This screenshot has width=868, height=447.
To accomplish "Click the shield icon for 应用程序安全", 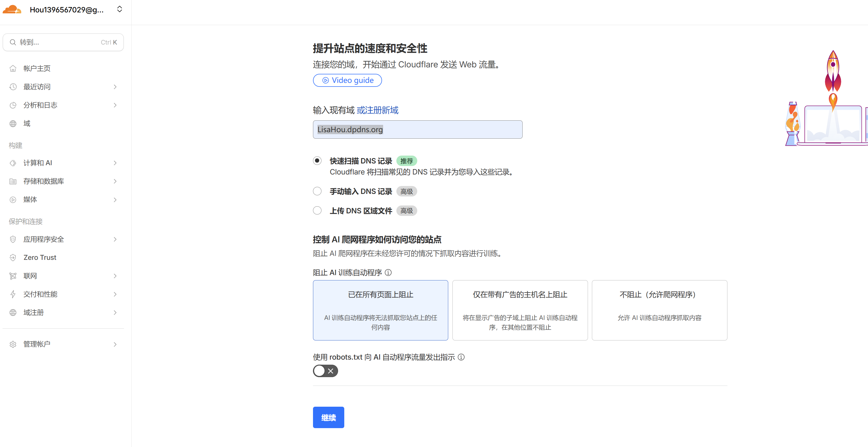I will click(13, 239).
